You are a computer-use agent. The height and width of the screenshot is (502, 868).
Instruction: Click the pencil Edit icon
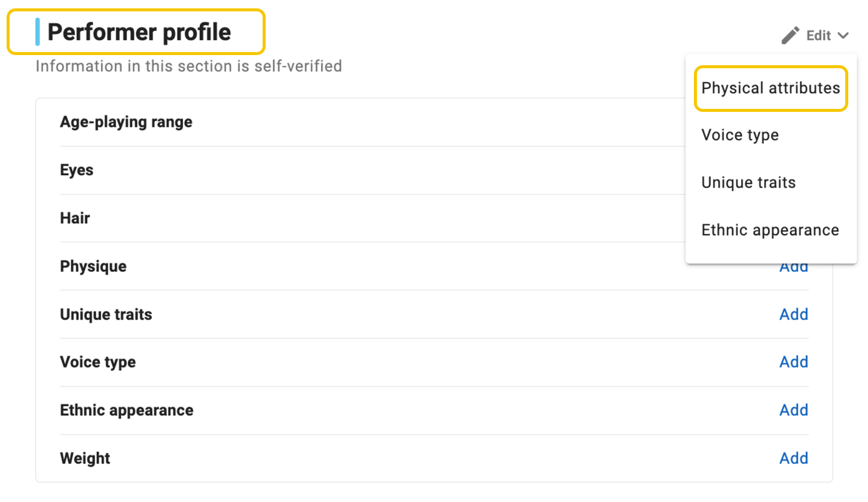790,35
